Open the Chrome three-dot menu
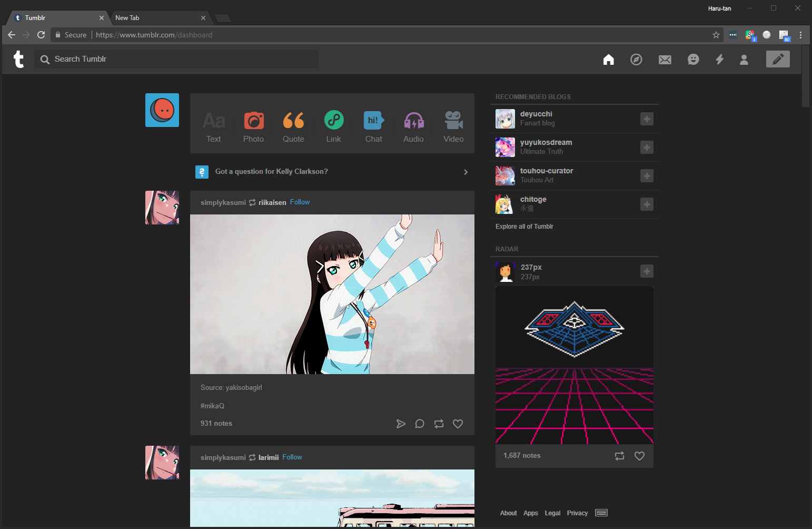Viewport: 812px width, 529px height. click(800, 35)
